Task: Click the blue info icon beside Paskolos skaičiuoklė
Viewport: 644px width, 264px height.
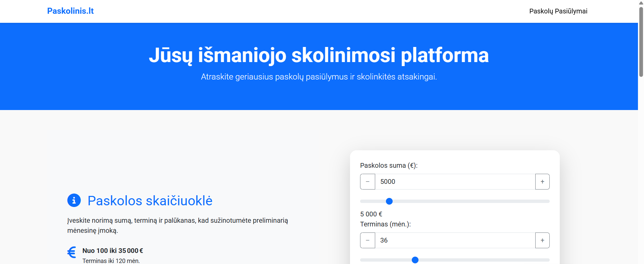Action: pyautogui.click(x=74, y=200)
